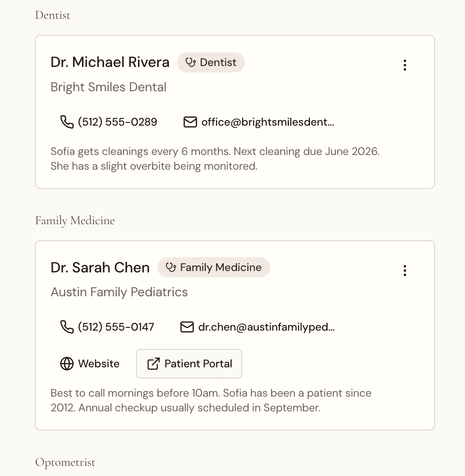This screenshot has width=465, height=476.
Task: Select the stethoscope icon in Family Medicine badge
Action: (x=171, y=267)
